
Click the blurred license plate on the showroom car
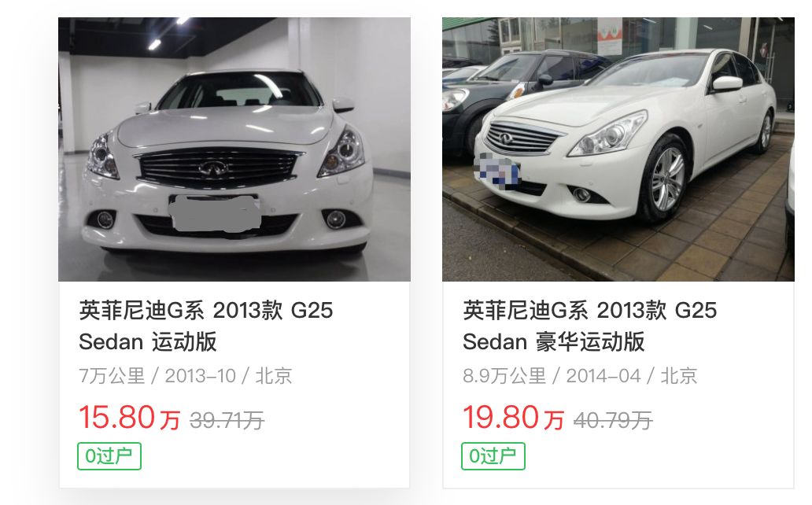pos(215,213)
